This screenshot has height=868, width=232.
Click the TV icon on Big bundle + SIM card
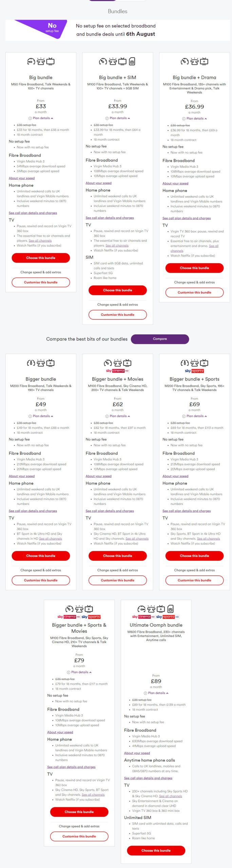click(122, 61)
